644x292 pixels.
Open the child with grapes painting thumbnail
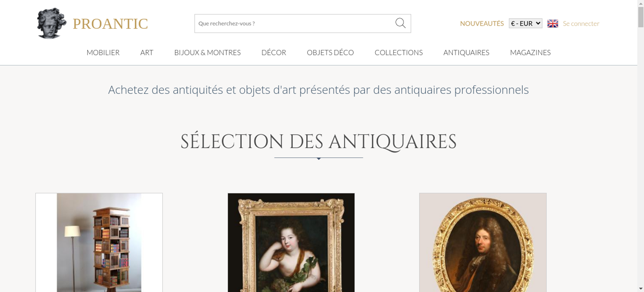coord(291,242)
